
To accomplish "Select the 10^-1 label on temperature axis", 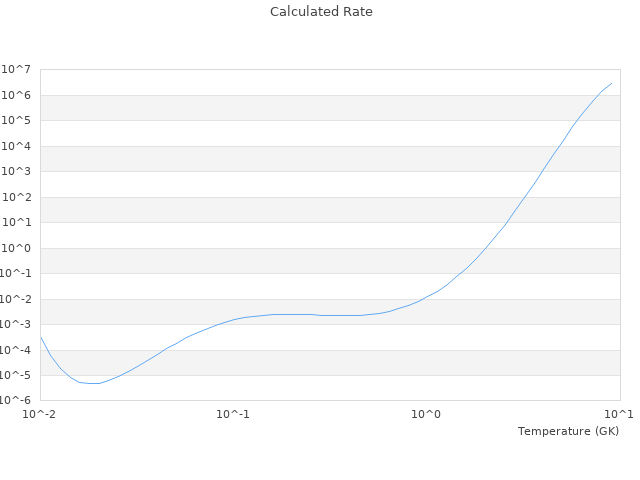I will click(x=233, y=414).
